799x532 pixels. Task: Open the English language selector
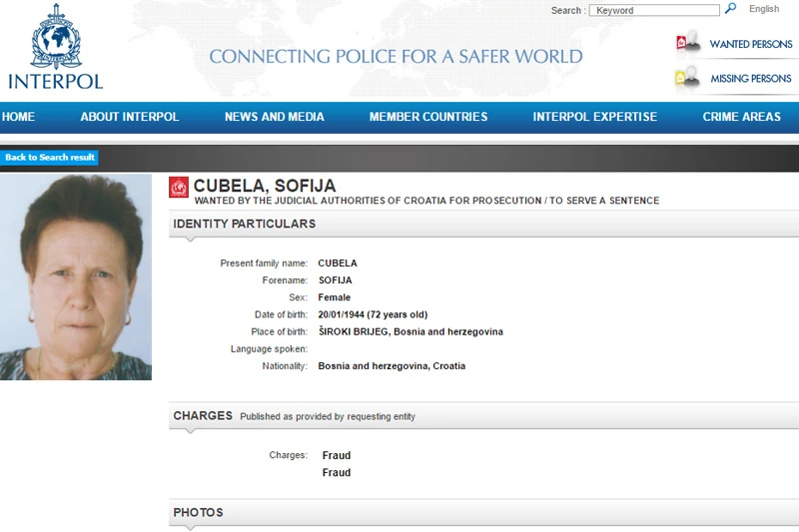[x=764, y=9]
